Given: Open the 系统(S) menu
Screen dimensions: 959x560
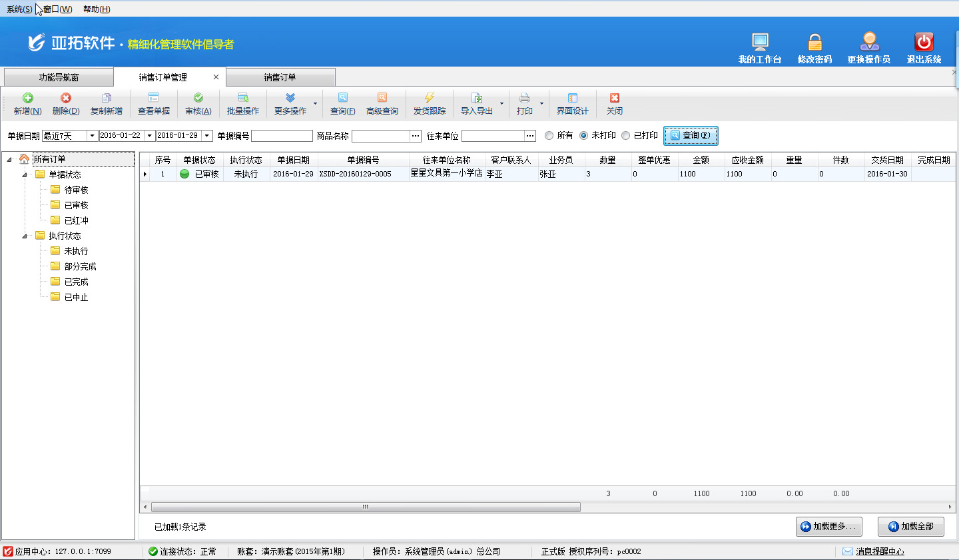Looking at the screenshot, I should click(x=19, y=9).
